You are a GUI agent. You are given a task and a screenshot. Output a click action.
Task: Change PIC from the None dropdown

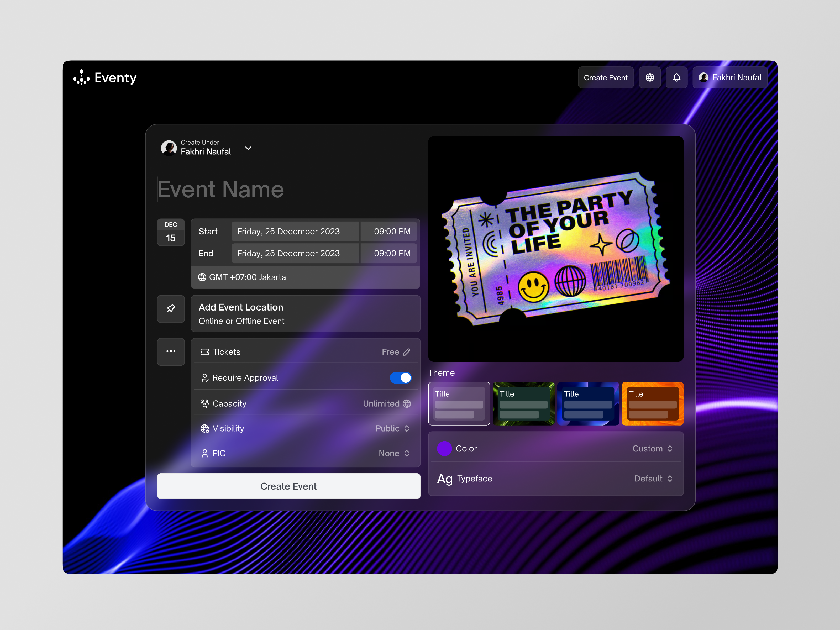pos(395,453)
